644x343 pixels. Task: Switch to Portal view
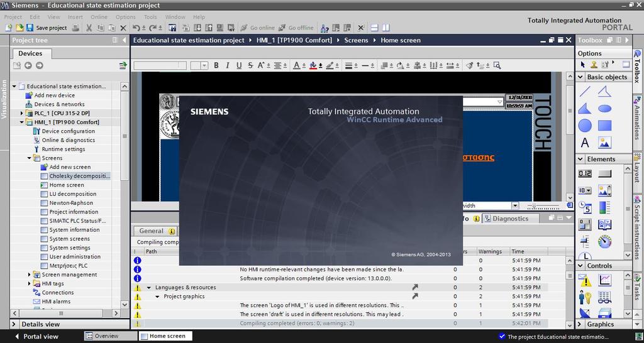pyautogui.click(x=36, y=337)
